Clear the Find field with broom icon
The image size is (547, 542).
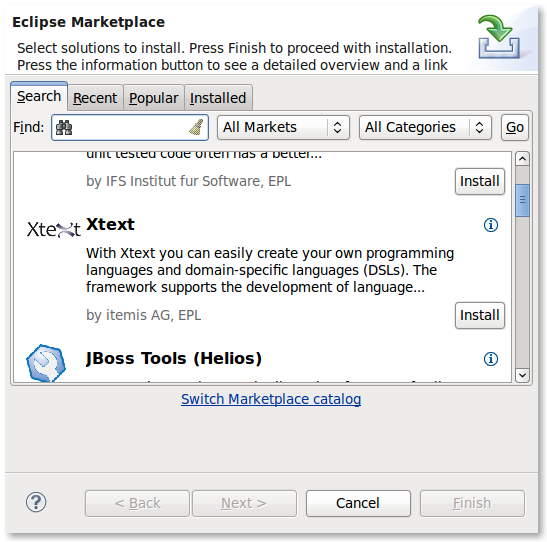pos(196,127)
